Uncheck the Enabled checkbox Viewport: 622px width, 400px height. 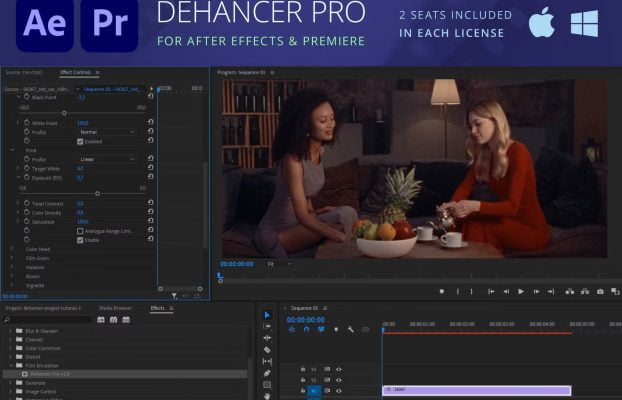80,141
